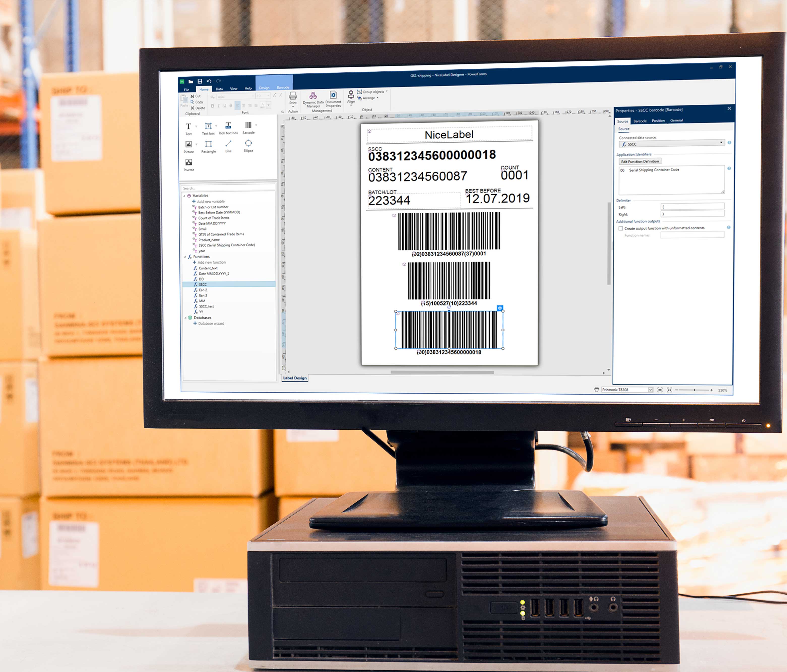This screenshot has height=672, width=787.
Task: Click the gear icon on selected barcode
Action: [500, 308]
